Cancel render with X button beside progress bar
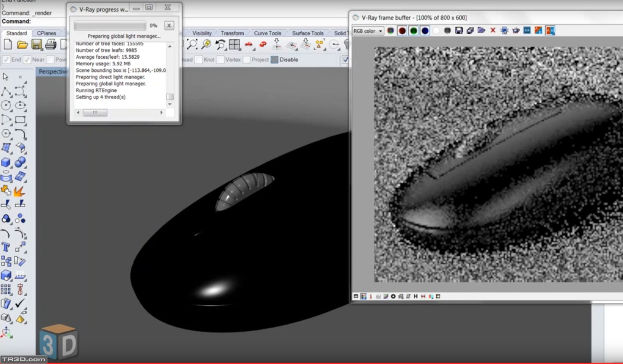This screenshot has width=623, height=364. [x=169, y=25]
